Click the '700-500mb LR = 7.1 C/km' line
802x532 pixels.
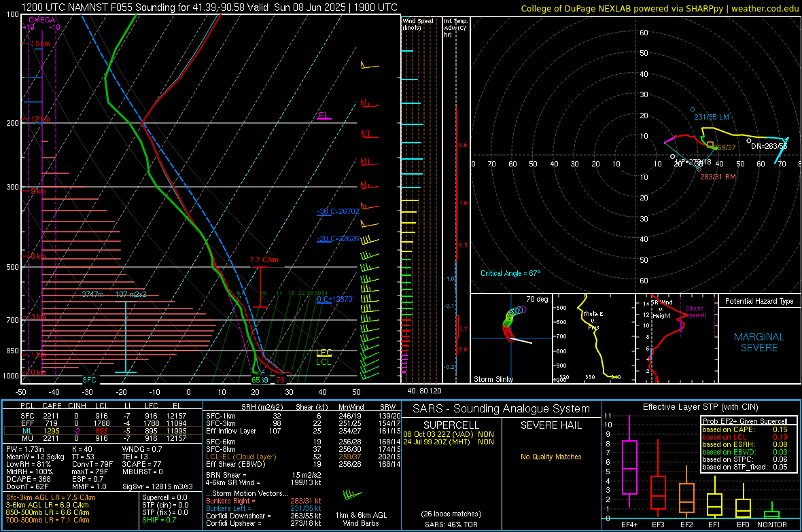(x=48, y=520)
